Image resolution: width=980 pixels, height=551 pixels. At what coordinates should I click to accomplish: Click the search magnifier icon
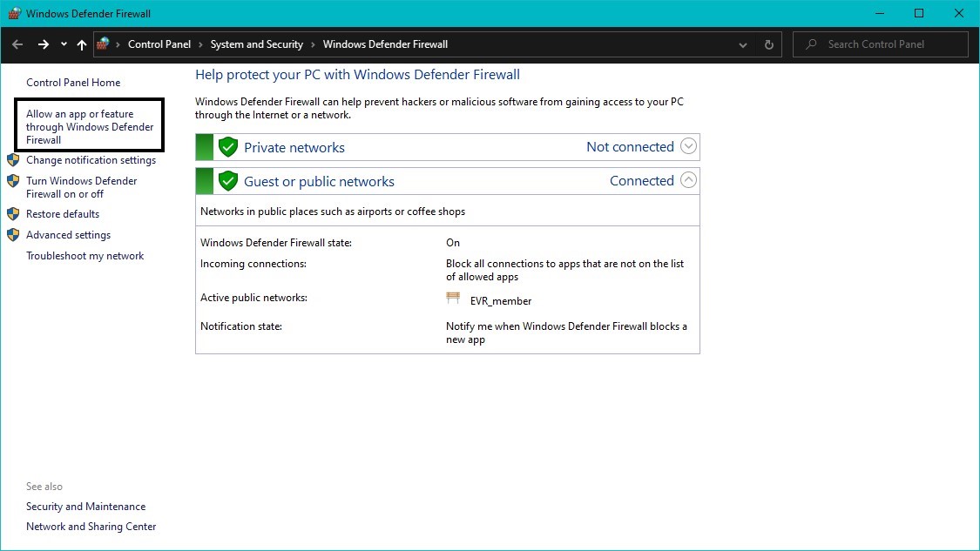[811, 44]
